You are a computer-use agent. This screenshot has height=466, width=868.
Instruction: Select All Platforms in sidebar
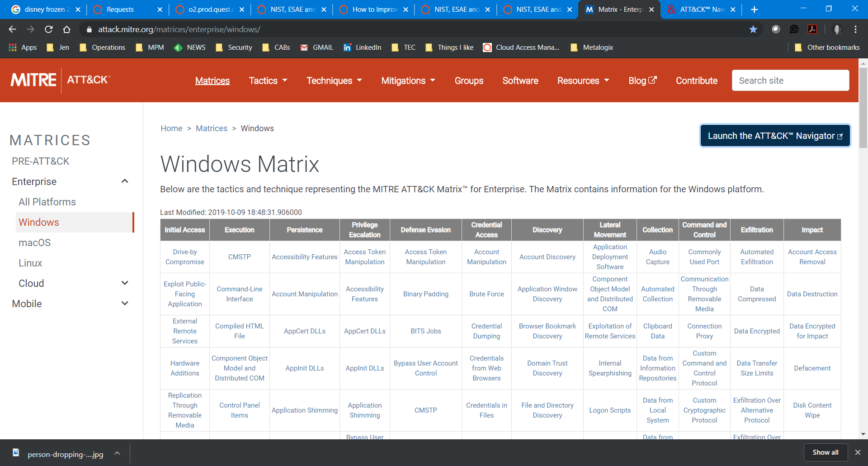[x=47, y=202]
